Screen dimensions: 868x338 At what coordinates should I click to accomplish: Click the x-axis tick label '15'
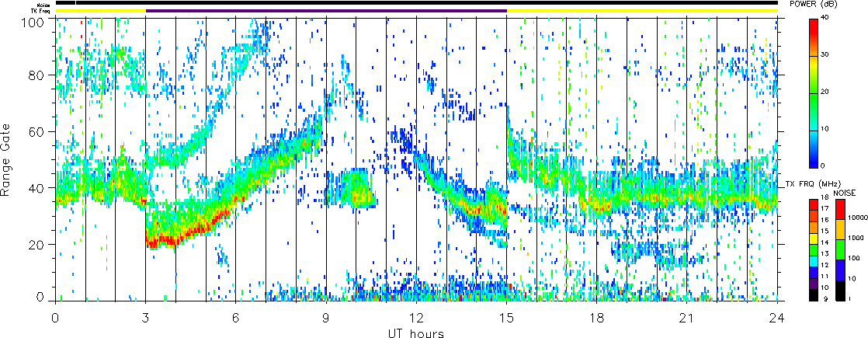click(506, 317)
